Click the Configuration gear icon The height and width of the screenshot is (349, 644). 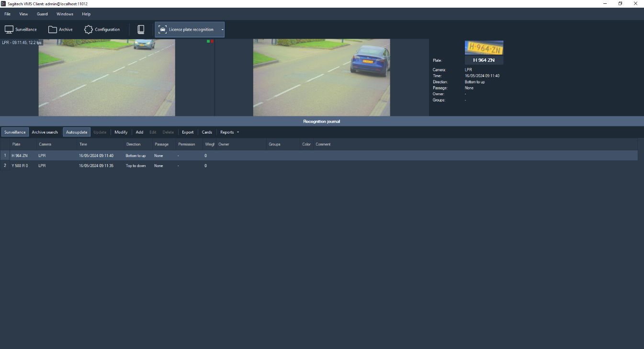(x=89, y=30)
